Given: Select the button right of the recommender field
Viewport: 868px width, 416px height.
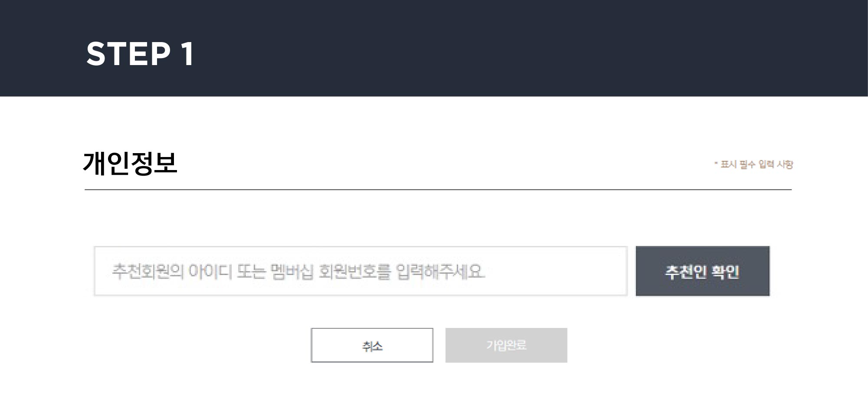Looking at the screenshot, I should click(702, 271).
